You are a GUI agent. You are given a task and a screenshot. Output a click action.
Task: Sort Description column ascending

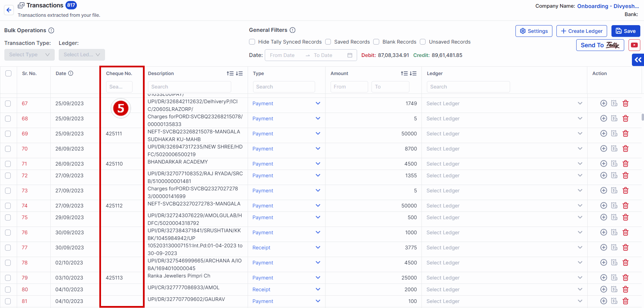pyautogui.click(x=230, y=73)
